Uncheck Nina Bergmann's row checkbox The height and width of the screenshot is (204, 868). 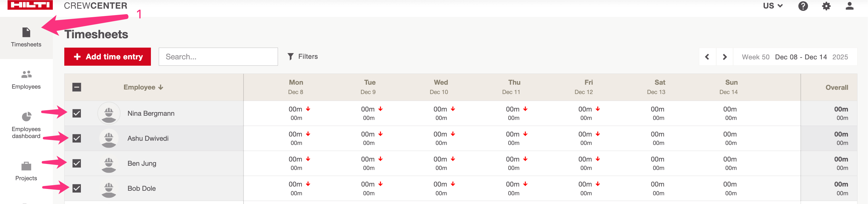77,113
